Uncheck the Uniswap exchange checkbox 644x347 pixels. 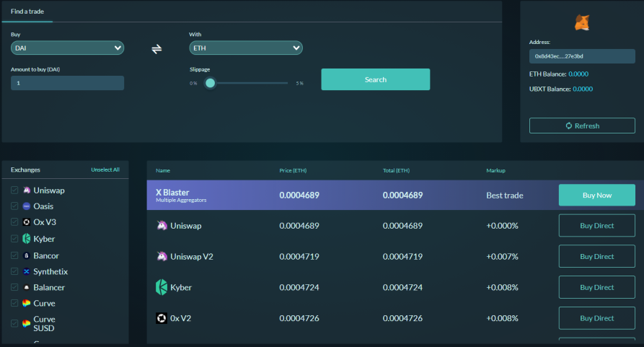coord(14,190)
